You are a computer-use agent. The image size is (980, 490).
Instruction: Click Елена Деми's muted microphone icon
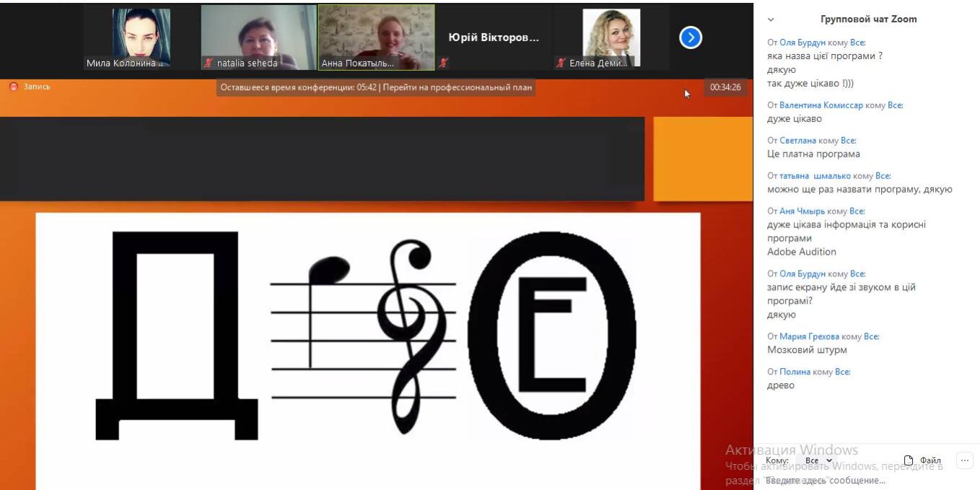(x=560, y=63)
